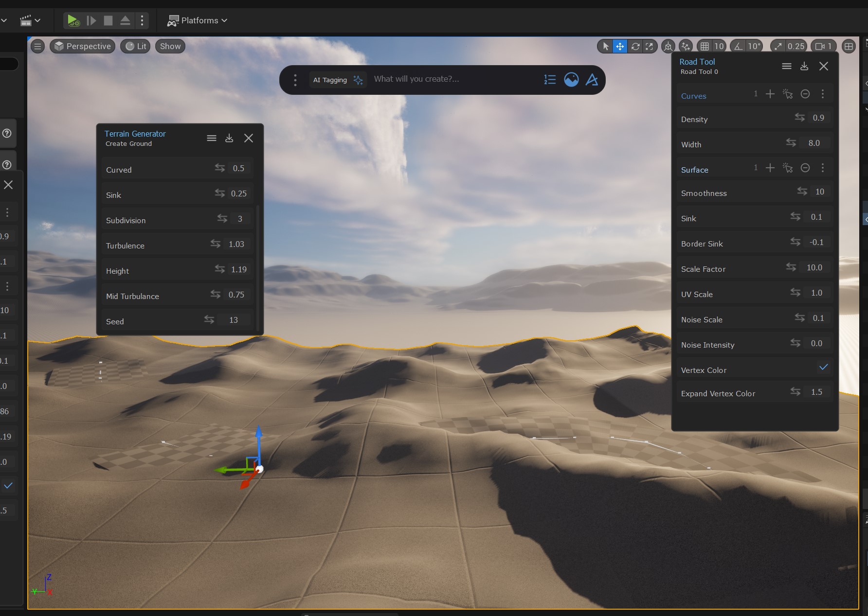The image size is (868, 616).
Task: Open the cinematics clapperboard dropdown
Action: pyautogui.click(x=30, y=20)
